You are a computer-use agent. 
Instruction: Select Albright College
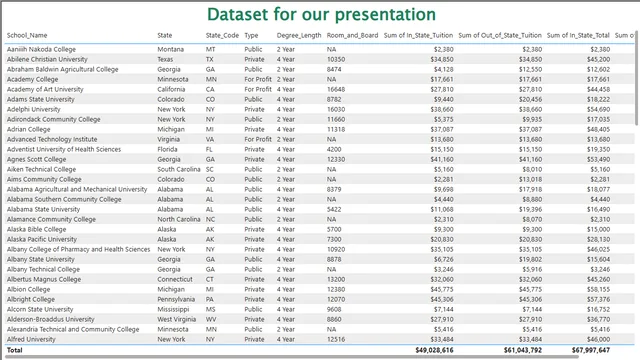tap(31, 299)
